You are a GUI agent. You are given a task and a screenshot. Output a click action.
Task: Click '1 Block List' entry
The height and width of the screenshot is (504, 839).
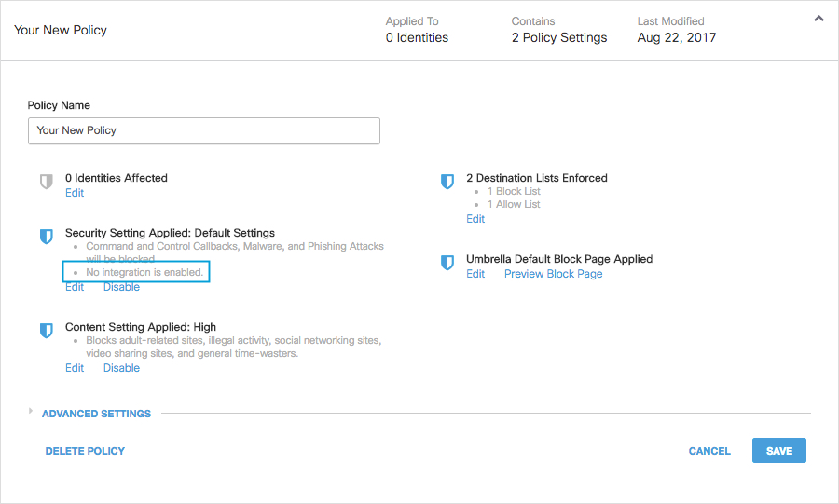(514, 191)
